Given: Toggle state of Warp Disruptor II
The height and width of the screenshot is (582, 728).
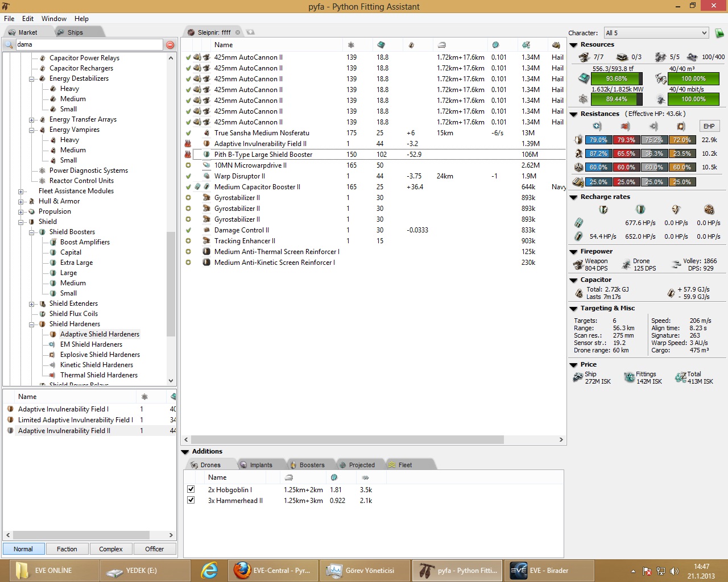Looking at the screenshot, I should pos(188,176).
